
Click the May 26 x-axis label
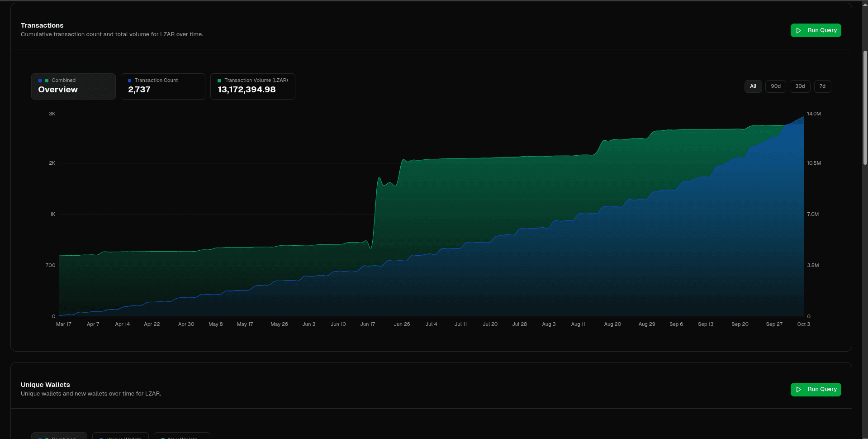[280, 324]
